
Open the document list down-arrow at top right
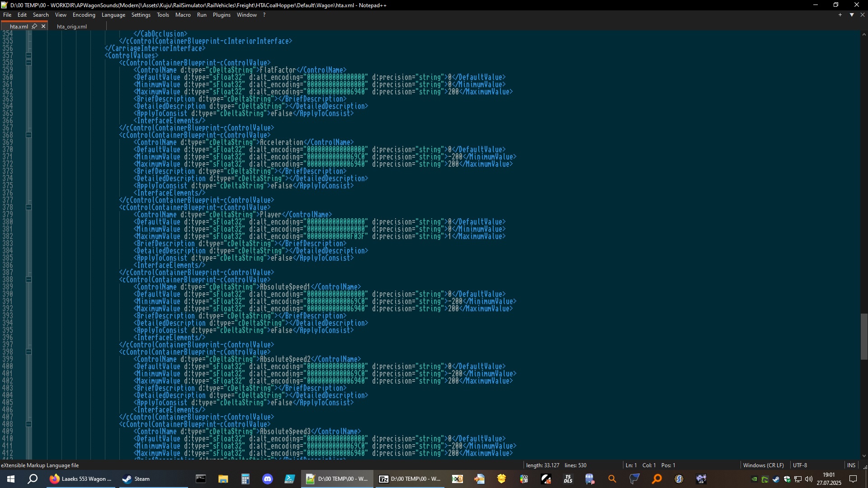[852, 15]
